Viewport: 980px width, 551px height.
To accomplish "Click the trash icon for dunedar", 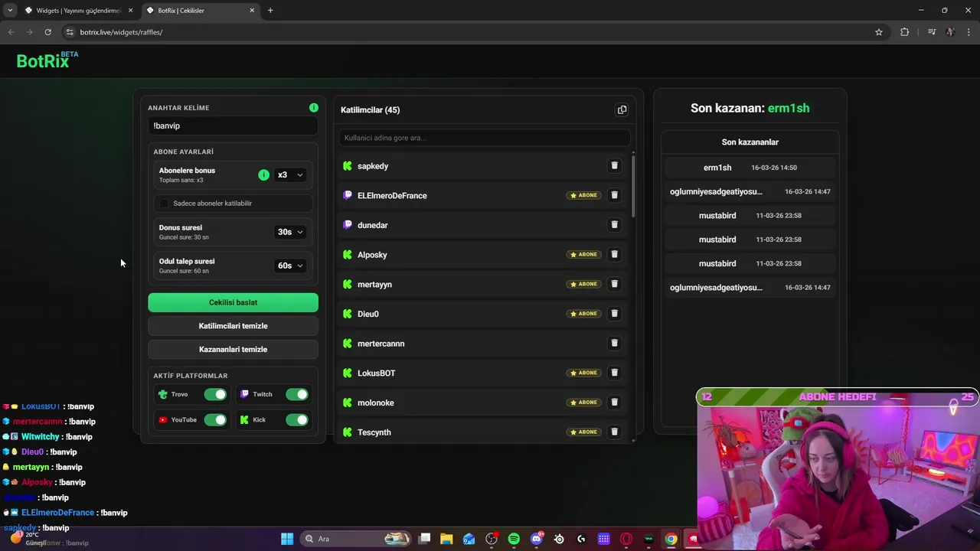I will (614, 225).
